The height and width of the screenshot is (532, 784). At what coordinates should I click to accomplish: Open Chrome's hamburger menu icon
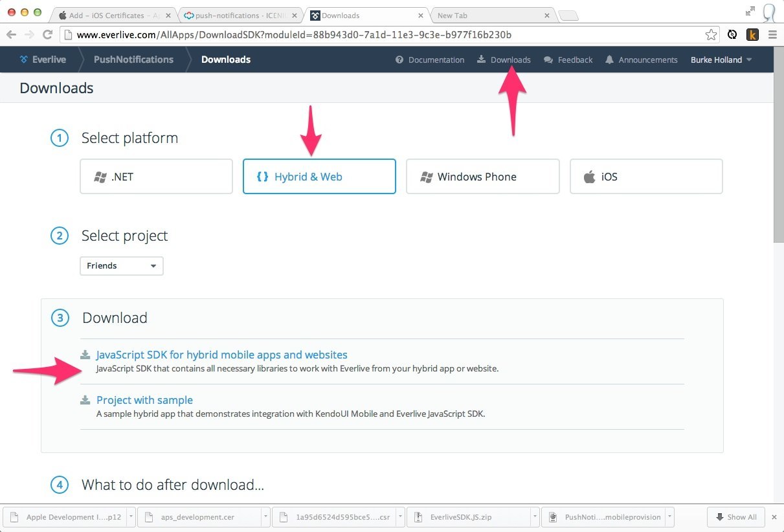pos(772,35)
